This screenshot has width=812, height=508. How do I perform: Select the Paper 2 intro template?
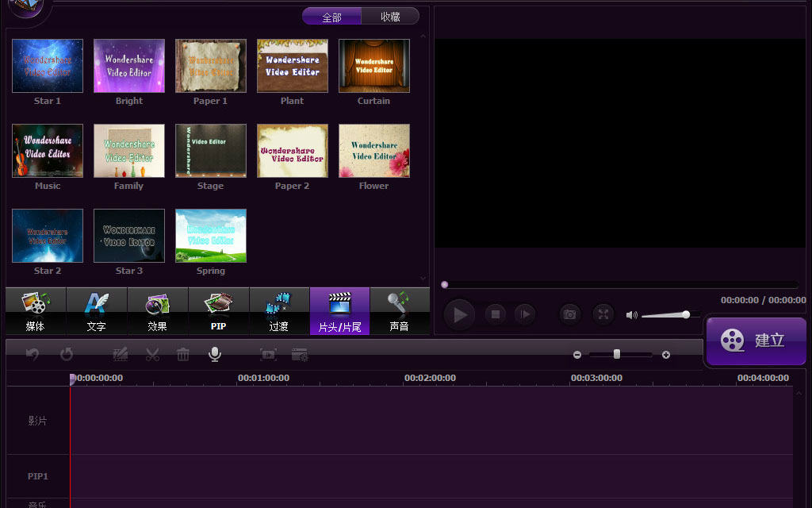(293, 151)
